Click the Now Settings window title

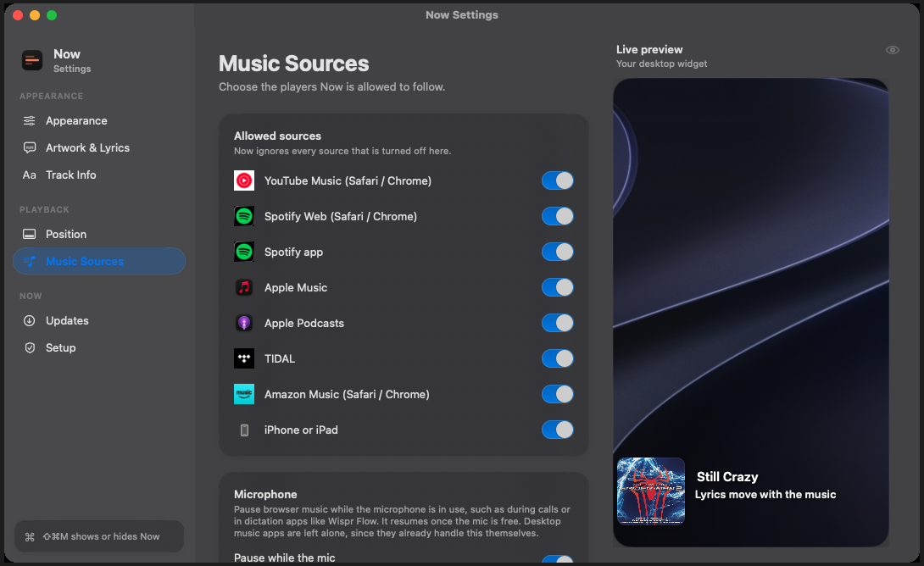coord(462,14)
